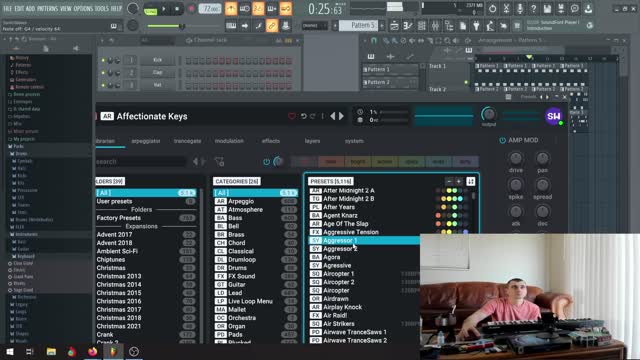The height and width of the screenshot is (360, 640).
Task: Favorite preset with the heart icon
Action: [292, 116]
